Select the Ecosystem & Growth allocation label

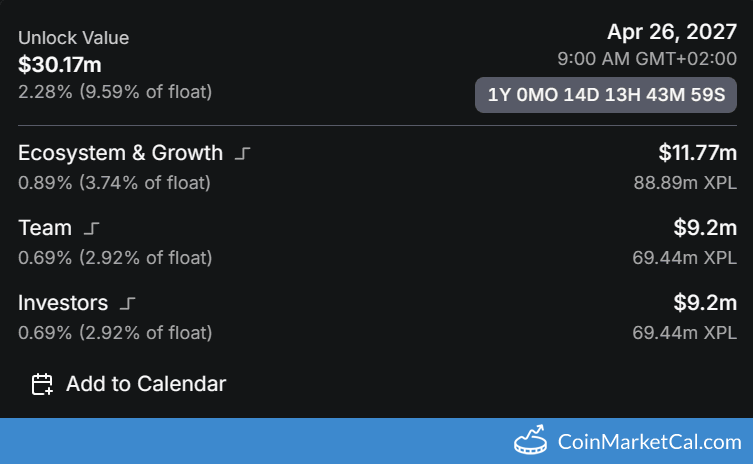click(x=120, y=153)
